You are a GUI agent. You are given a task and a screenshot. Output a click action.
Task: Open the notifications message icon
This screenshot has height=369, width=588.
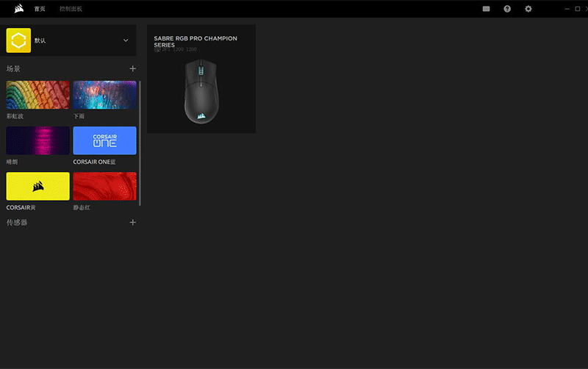(486, 9)
